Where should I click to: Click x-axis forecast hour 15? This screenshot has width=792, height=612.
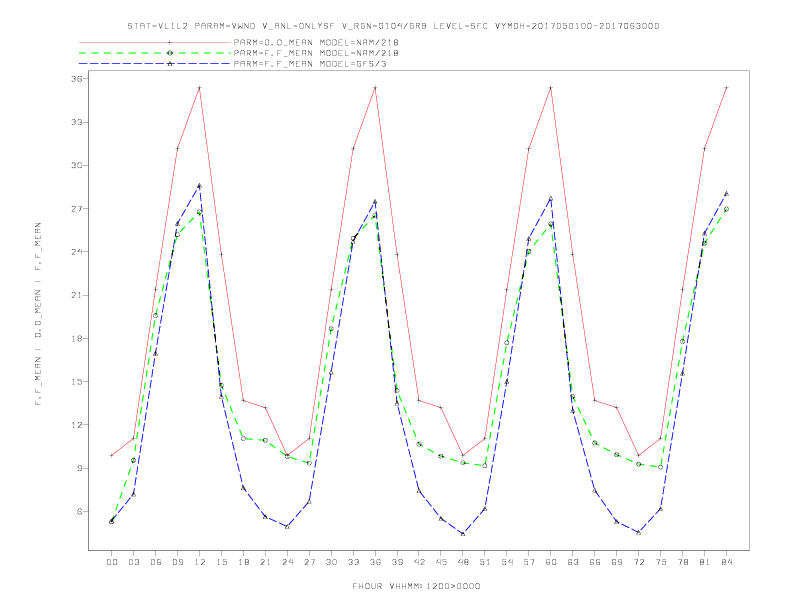click(221, 562)
